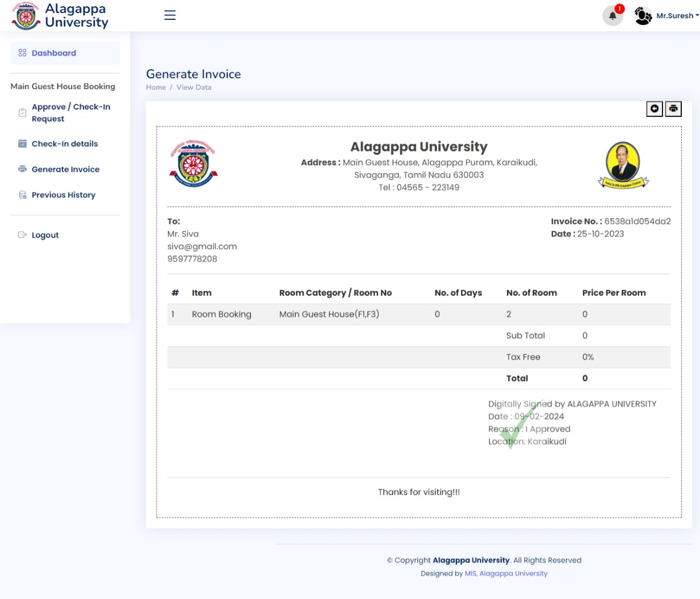
Task: Click the Main Guest House Booking section title
Action: pos(63,86)
